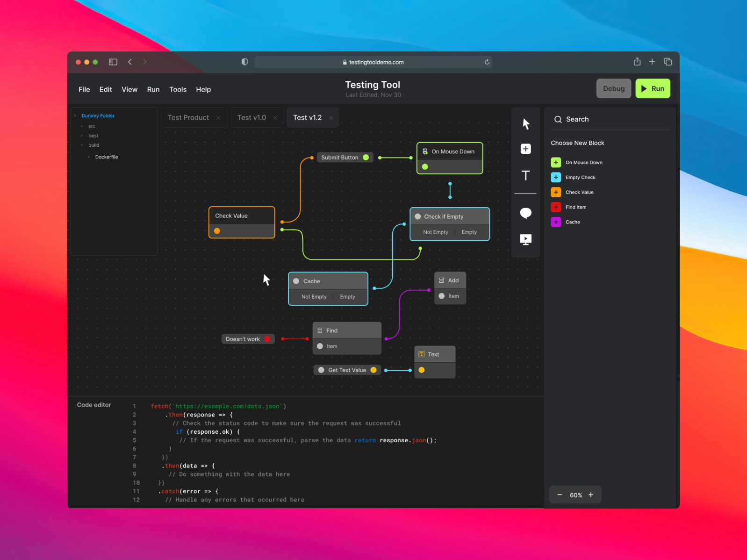747x560 pixels.
Task: Expand the Dockerfile tree arrow
Action: point(89,157)
